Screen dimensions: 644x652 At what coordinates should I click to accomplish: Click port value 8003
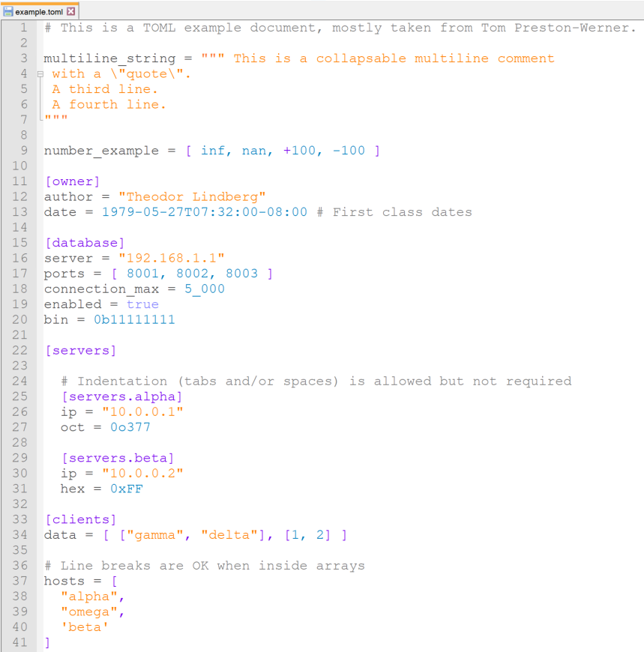pos(241,274)
